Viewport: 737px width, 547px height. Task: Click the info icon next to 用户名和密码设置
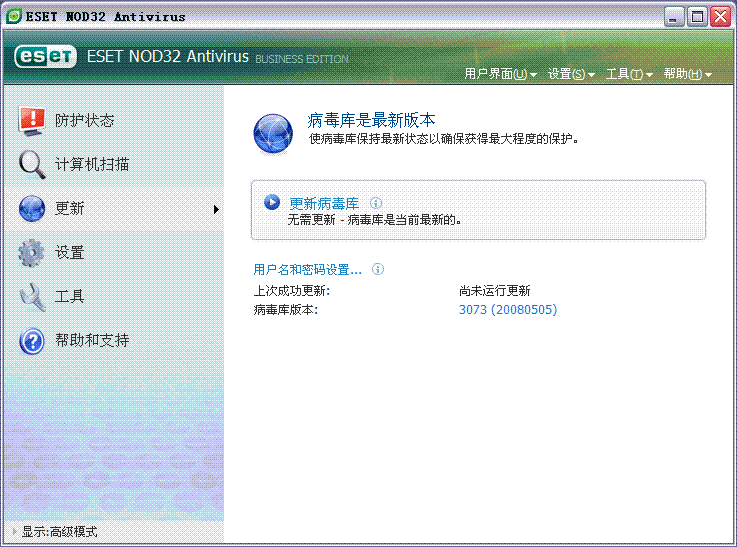378,269
